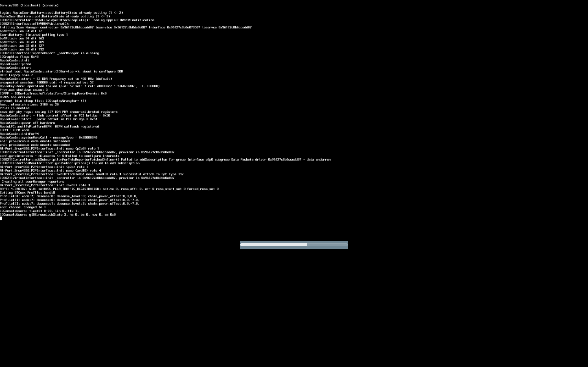The image size is (588, 367).
Task: Click the 'HID: Legacy shim 2' line
Action: pos(17,75)
